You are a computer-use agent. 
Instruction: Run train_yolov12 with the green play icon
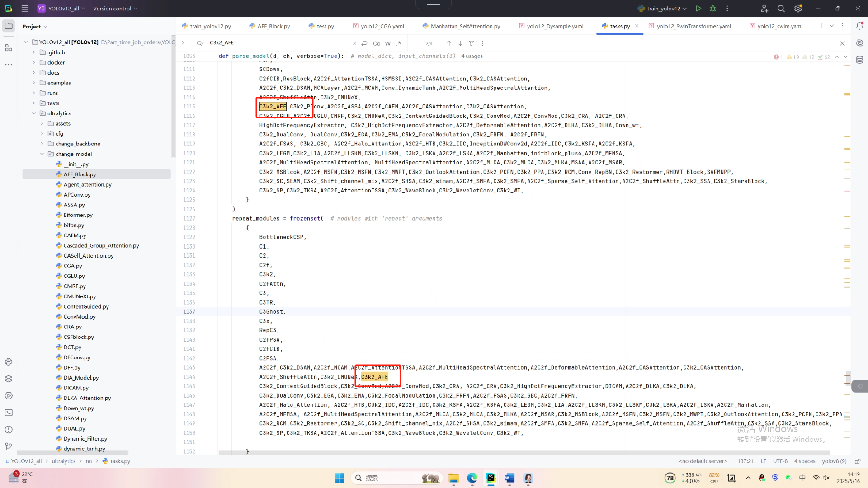698,9
